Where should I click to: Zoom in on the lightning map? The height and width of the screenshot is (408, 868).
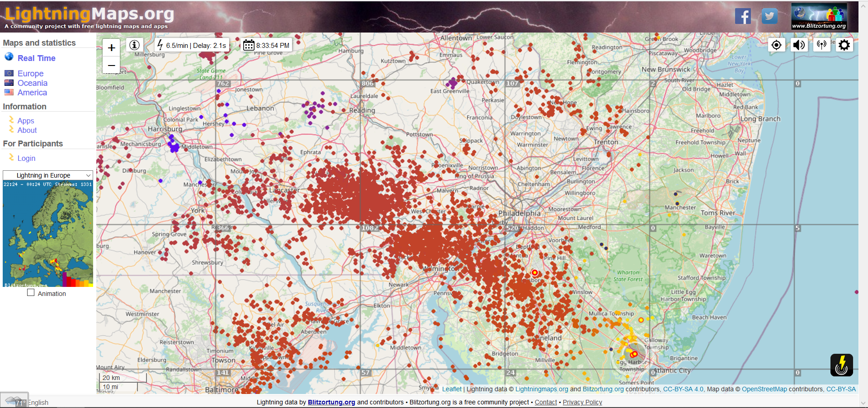point(111,48)
